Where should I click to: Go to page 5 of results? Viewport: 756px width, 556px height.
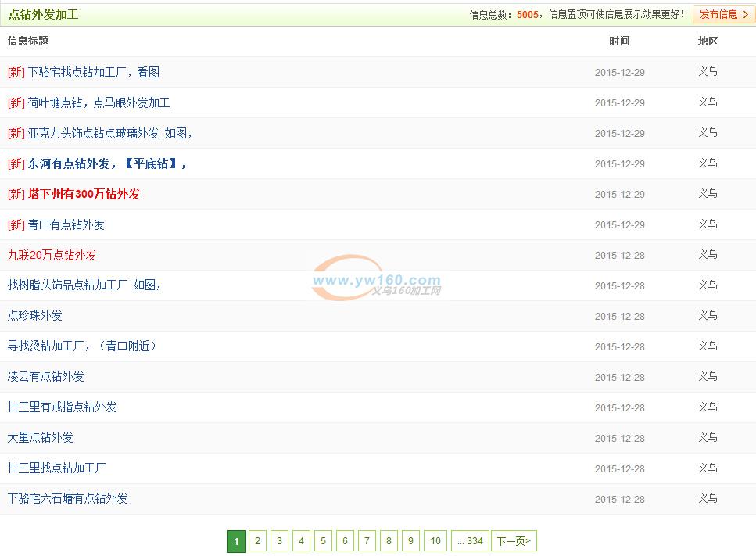click(324, 541)
